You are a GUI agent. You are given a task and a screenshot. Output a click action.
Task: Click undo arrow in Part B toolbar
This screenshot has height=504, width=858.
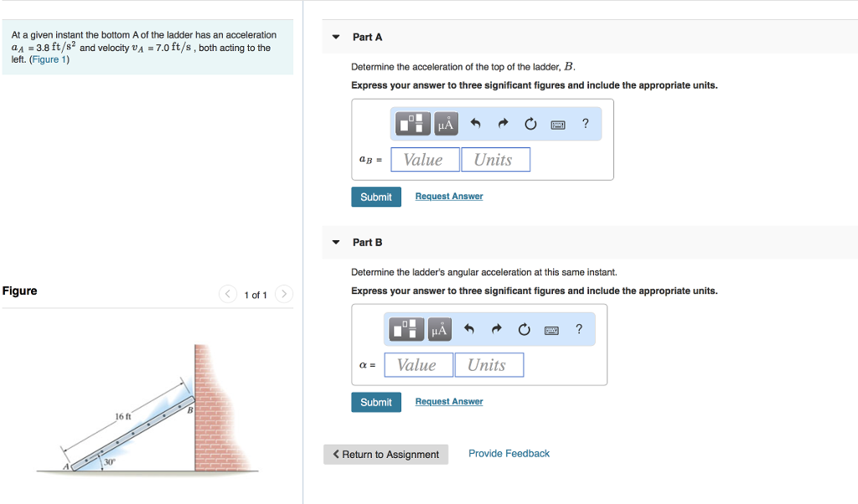(469, 330)
